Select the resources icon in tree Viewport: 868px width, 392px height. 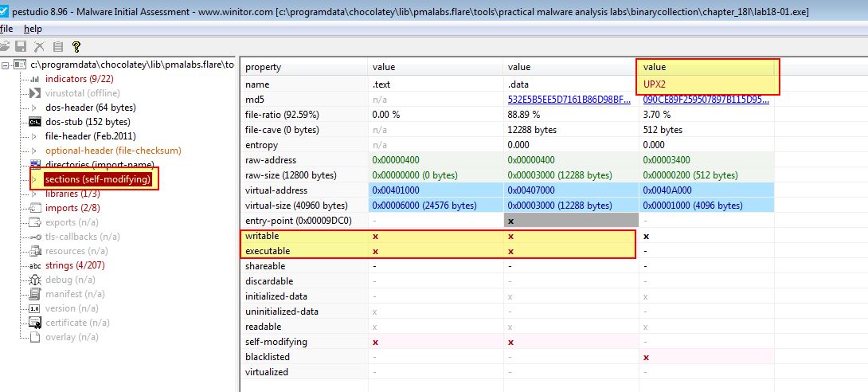pyautogui.click(x=35, y=251)
